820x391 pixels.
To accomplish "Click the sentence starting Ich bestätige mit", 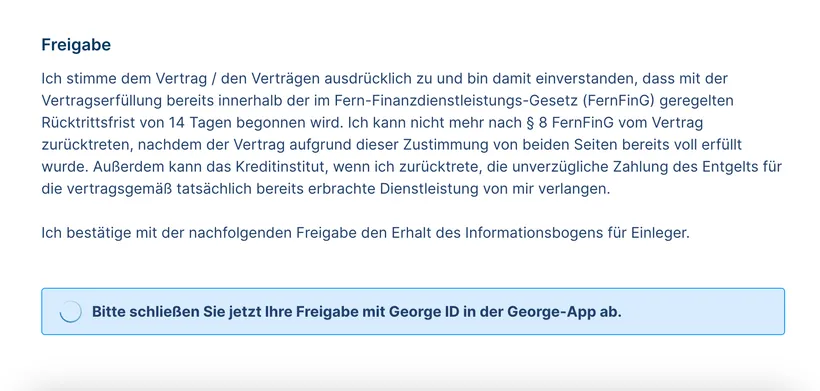I will coord(366,233).
